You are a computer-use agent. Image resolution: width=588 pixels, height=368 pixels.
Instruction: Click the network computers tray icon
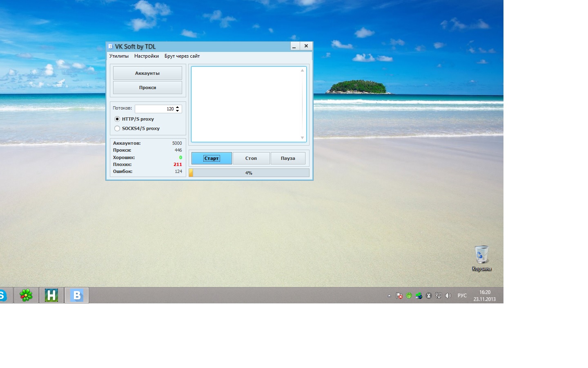tap(419, 296)
